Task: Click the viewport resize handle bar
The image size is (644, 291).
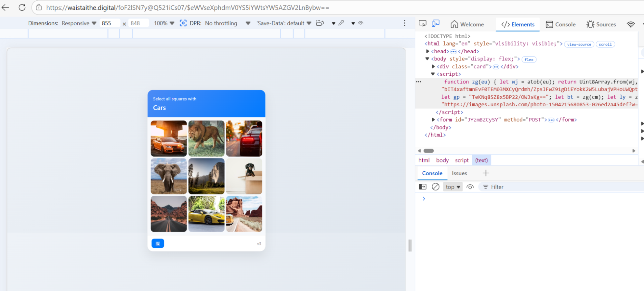Action: (x=410, y=246)
